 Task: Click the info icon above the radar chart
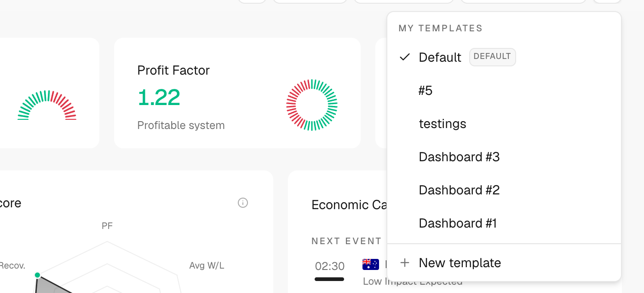[x=243, y=203]
